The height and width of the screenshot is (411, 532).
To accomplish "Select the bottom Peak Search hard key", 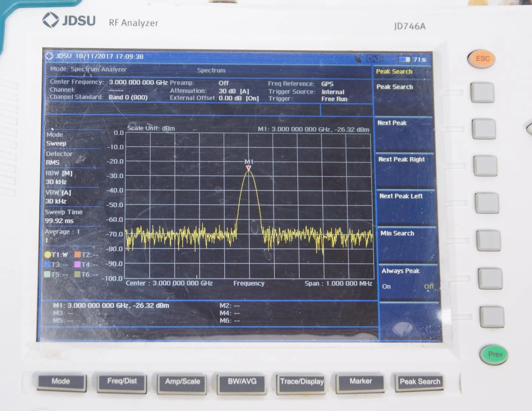I will pyautogui.click(x=420, y=383).
